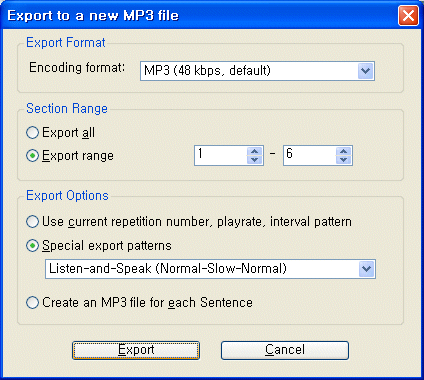
Task: Select Special export patterns radio button
Action: (32, 246)
